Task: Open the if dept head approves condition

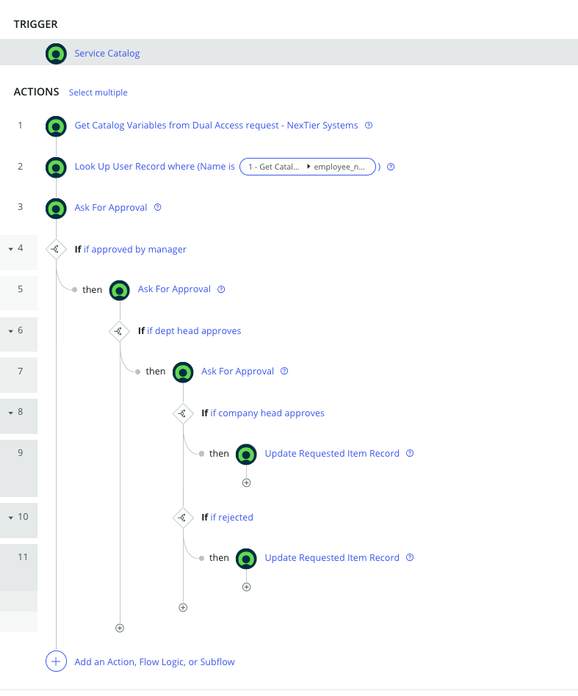Action: point(194,331)
